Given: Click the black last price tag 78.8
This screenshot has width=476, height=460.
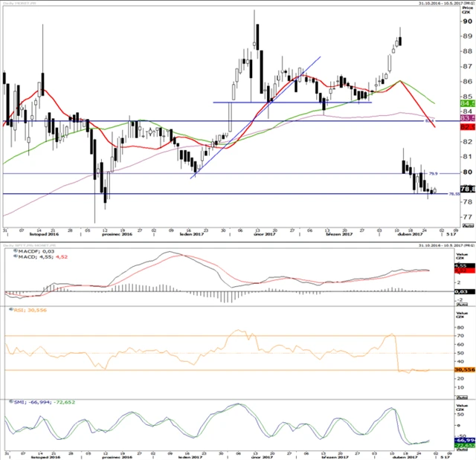Looking at the screenshot, I should pyautogui.click(x=468, y=189).
